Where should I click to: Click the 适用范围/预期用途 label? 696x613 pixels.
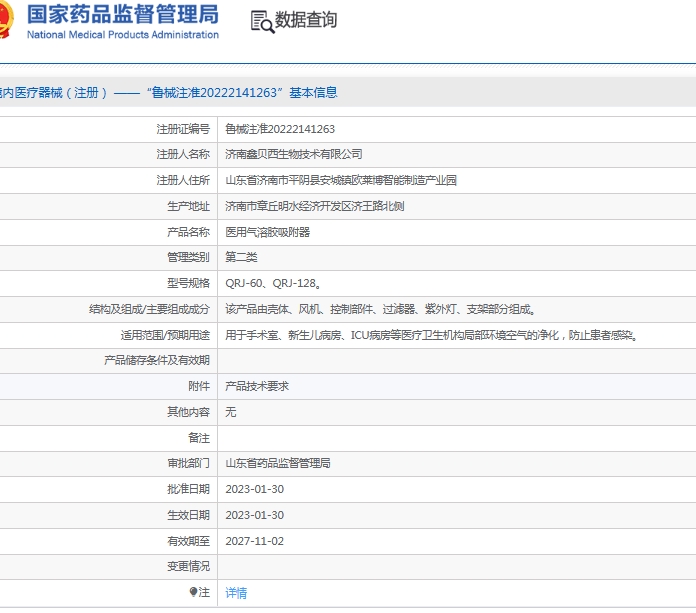click(x=165, y=335)
